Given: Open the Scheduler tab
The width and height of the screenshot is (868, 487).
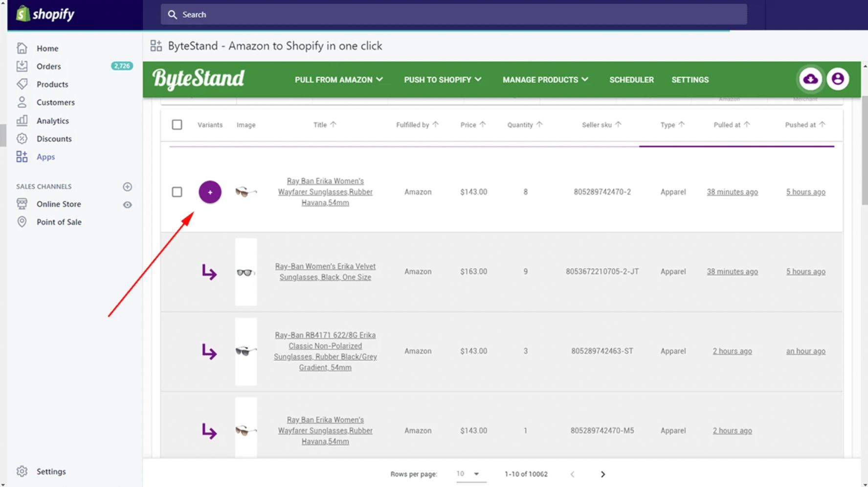Looking at the screenshot, I should click(631, 79).
